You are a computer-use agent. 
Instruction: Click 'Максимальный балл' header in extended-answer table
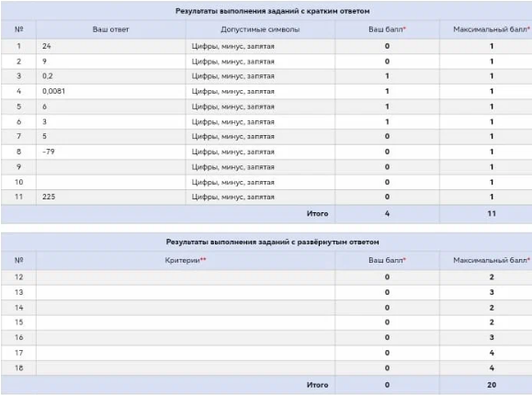tap(492, 260)
